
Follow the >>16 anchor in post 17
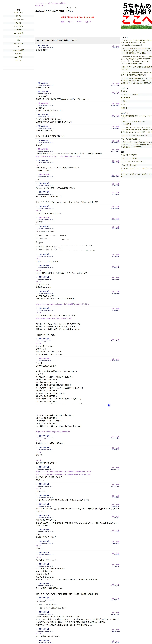coord(38,270)
